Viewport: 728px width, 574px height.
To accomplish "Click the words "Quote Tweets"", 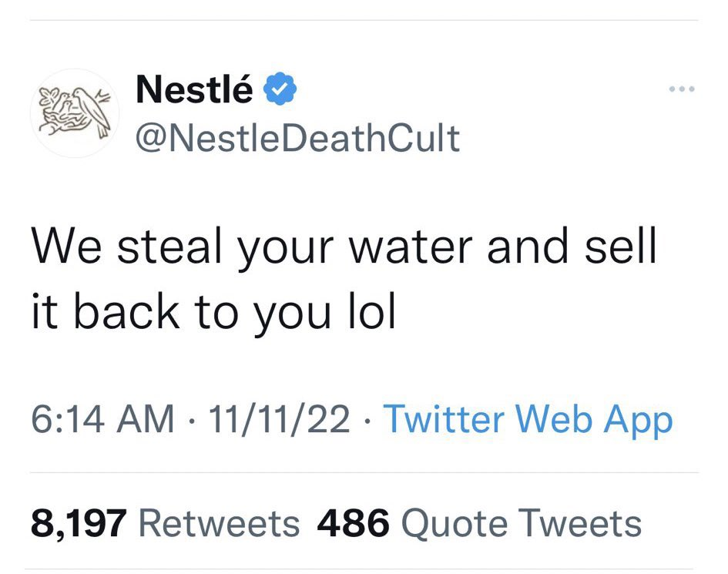I will 522,524.
